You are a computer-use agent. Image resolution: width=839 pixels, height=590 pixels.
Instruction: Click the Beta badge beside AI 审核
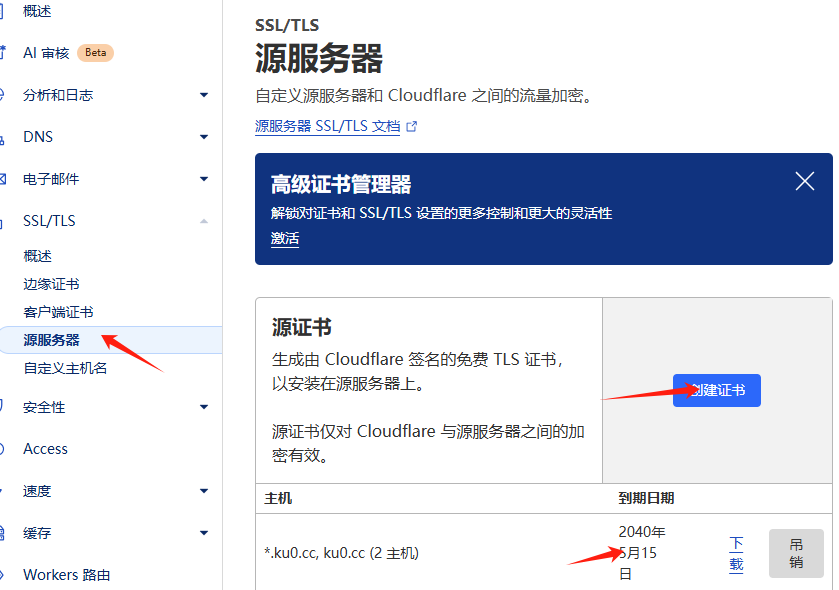[95, 53]
